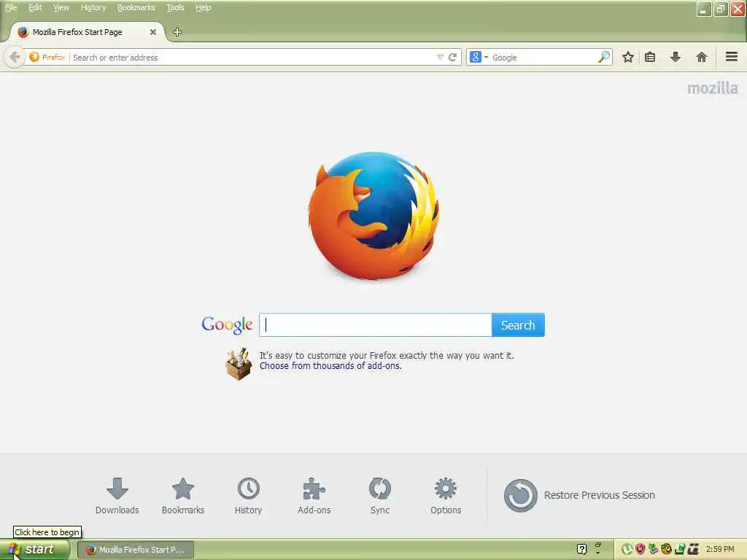Reload the page with the refresh icon

tap(452, 57)
